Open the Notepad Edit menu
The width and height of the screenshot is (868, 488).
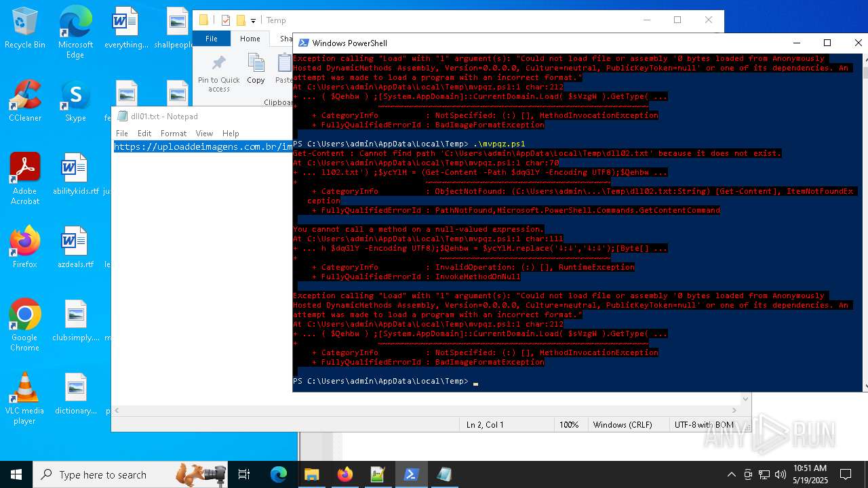(x=144, y=134)
